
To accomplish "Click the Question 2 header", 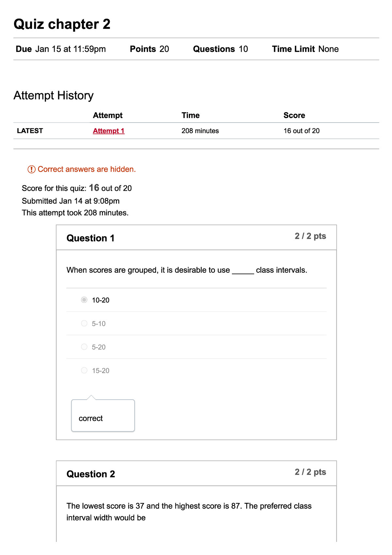I will 91,474.
